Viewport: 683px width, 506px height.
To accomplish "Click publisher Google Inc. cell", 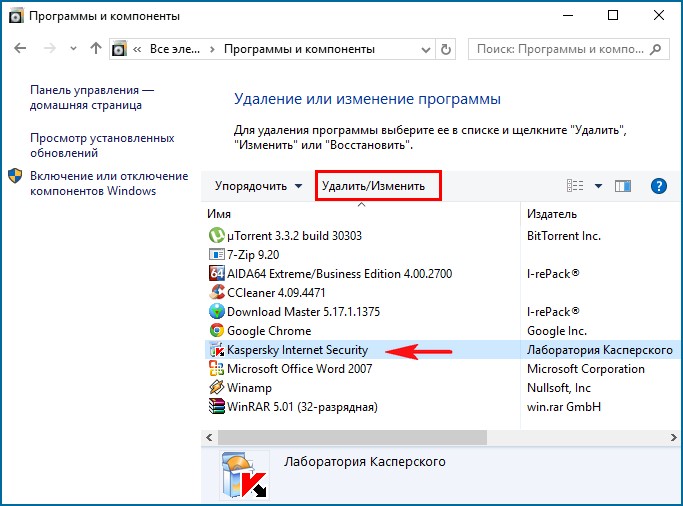I will [x=557, y=331].
